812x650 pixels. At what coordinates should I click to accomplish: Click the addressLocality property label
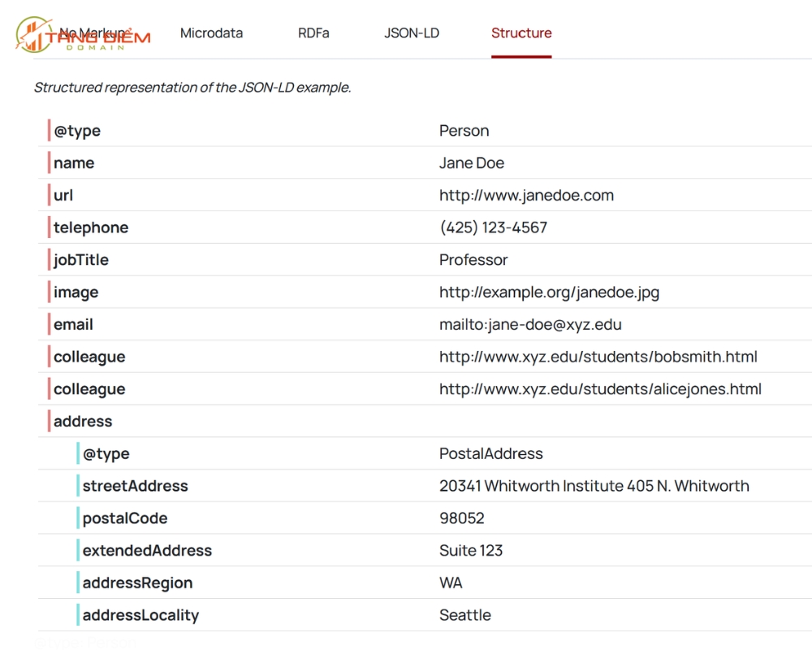tap(140, 615)
